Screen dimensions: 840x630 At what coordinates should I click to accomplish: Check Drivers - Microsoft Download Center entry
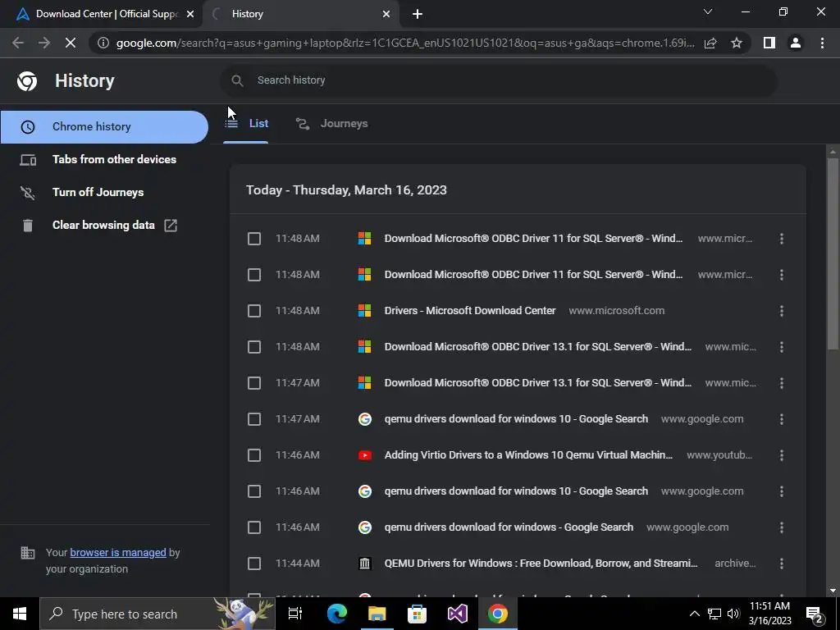point(254,311)
